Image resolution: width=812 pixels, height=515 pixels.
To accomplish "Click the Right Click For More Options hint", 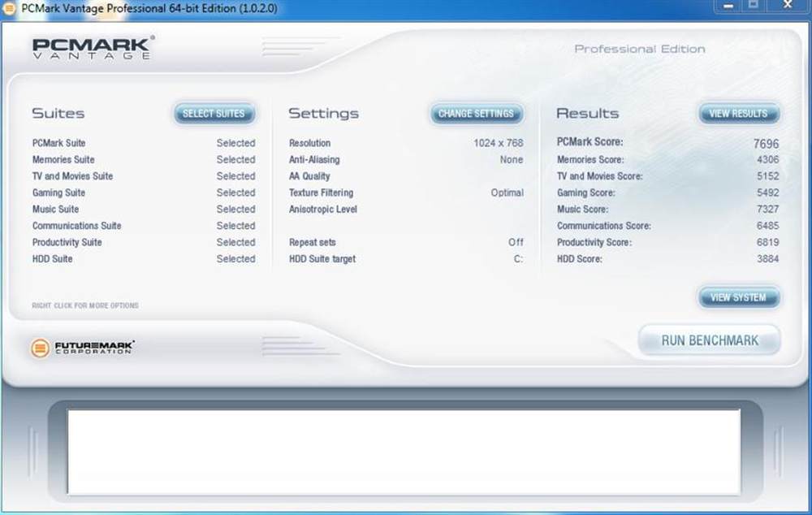I will click(85, 305).
